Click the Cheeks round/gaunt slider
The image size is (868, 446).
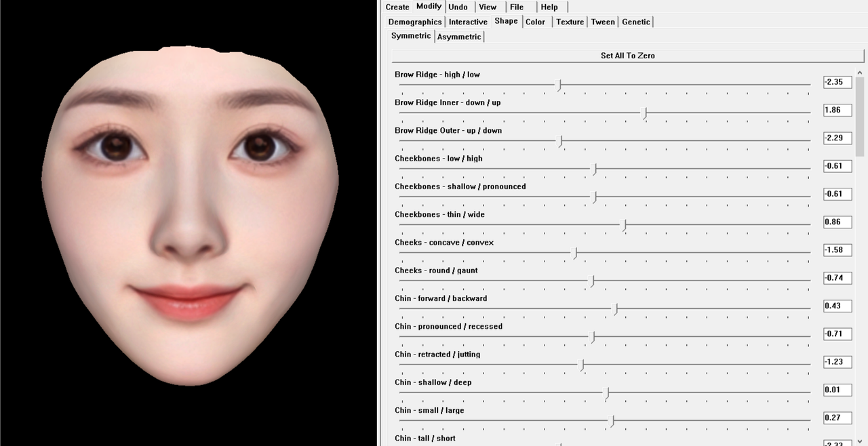605,281
